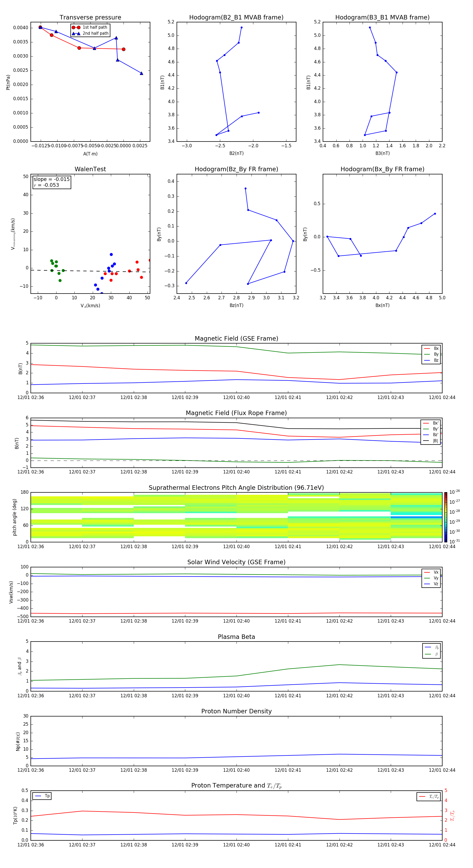473x868 pixels.
Task: Click '12/01 02:44' tick under Solar Wind Velocity
Action: (442, 621)
